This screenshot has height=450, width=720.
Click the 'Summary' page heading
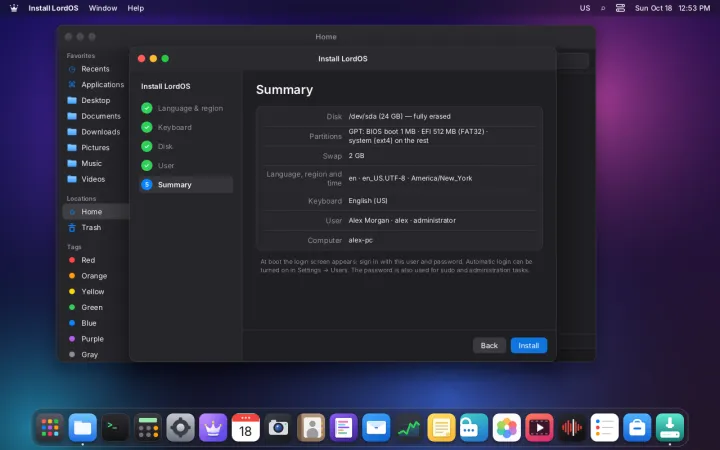[284, 90]
